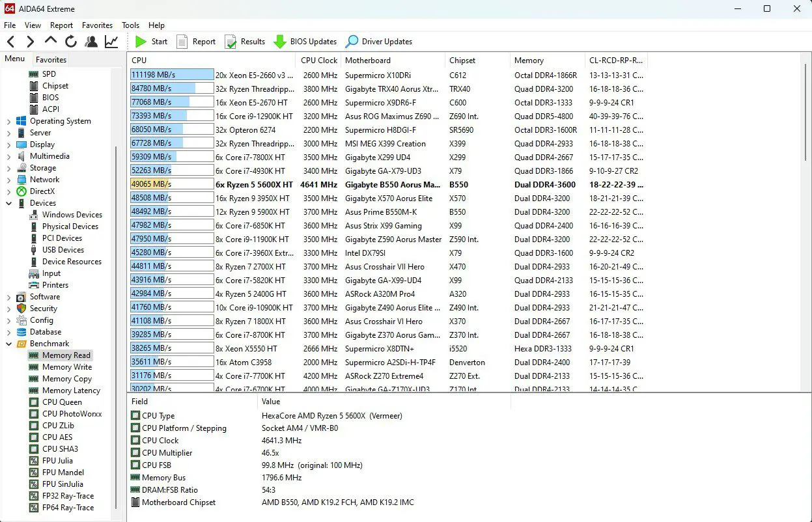Click the Config icon in the tree
This screenshot has height=522, width=812.
click(x=21, y=320)
